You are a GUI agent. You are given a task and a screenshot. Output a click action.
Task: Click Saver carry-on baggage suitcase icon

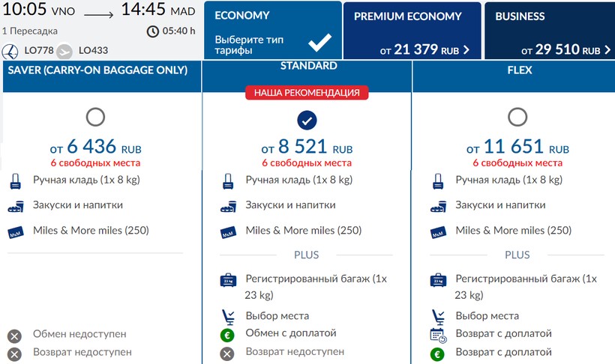(x=16, y=181)
